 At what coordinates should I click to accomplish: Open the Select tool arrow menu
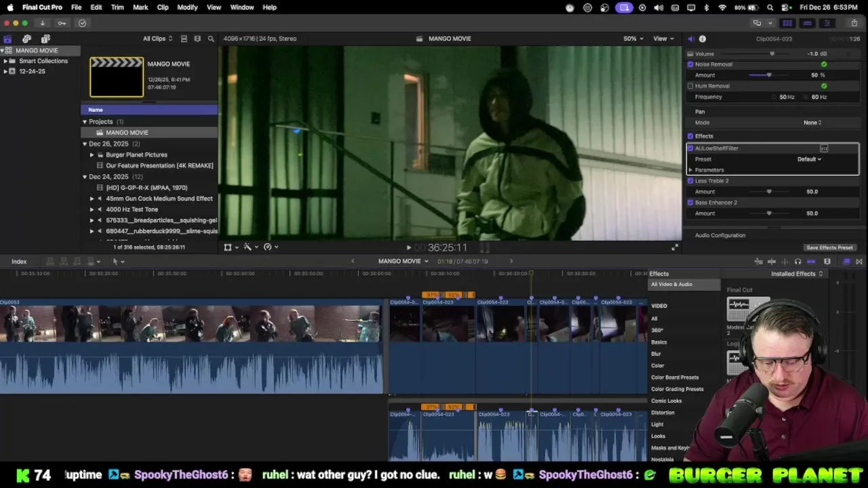[116, 262]
